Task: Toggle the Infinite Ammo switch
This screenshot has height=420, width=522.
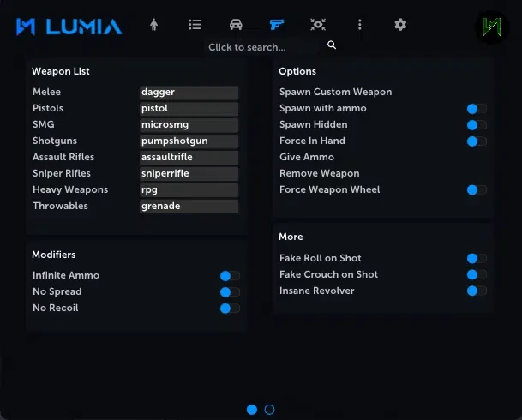Action: tap(230, 275)
